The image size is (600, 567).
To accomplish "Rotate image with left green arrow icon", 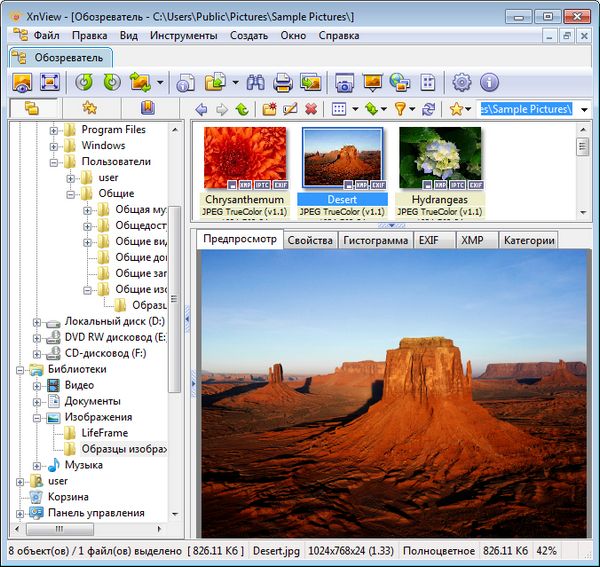I will 84,83.
